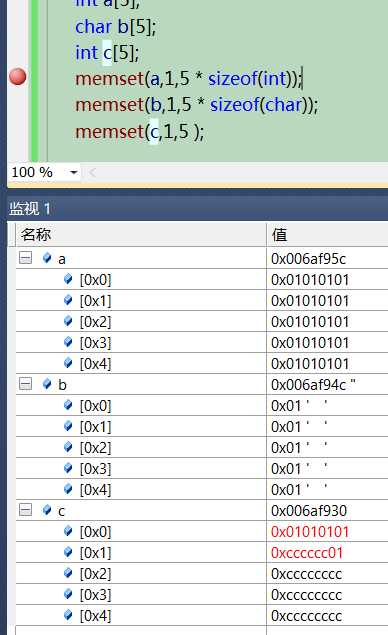Click the cube icon of c's [0x1] element
Screen dimensions: 388x635
(x=68, y=552)
